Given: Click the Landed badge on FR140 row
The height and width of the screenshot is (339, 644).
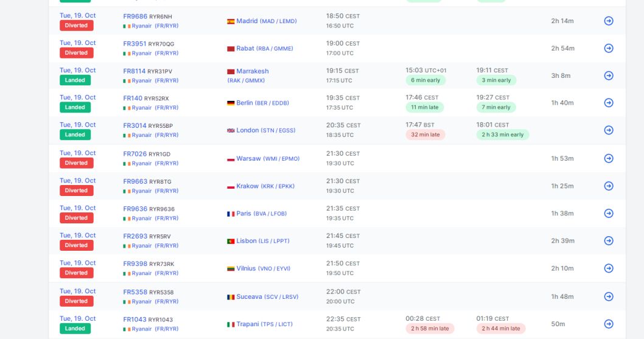Looking at the screenshot, I should point(75,107).
